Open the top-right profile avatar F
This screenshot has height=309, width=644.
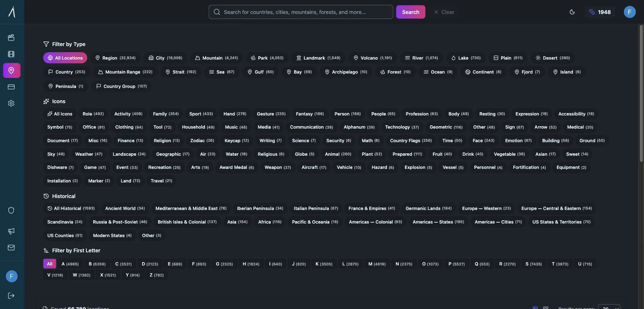pos(630,12)
